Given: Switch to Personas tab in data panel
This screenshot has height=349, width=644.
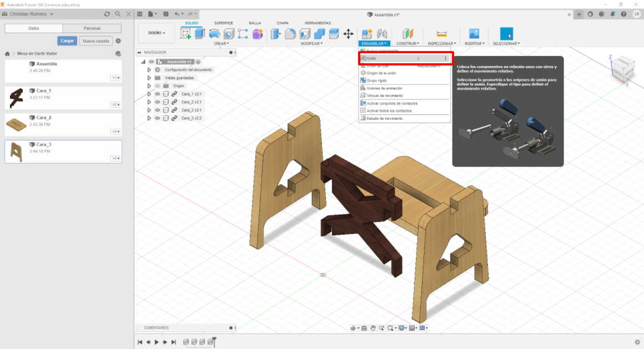Looking at the screenshot, I should tap(92, 28).
